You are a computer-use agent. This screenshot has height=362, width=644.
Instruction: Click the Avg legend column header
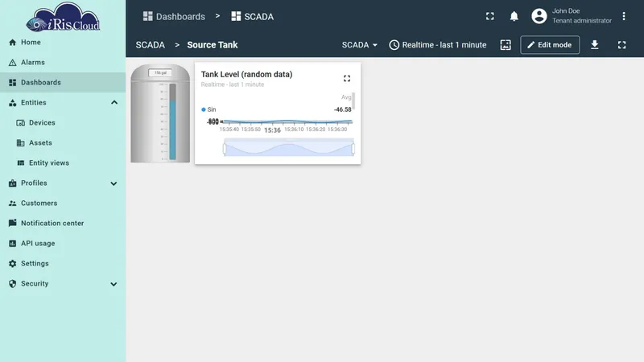click(346, 97)
